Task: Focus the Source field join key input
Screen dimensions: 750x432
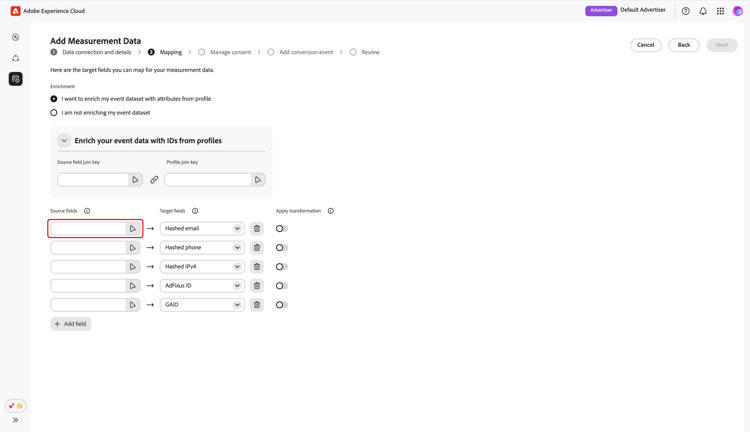Action: (x=93, y=180)
